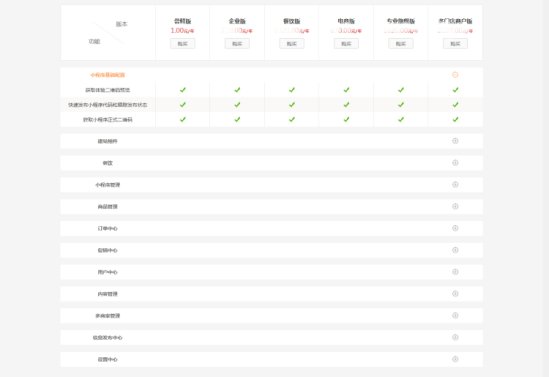The width and height of the screenshot is (549, 377).
Task: Click 获取小程序正式二维码 checkmark under 专业微商版
Action: tap(401, 119)
